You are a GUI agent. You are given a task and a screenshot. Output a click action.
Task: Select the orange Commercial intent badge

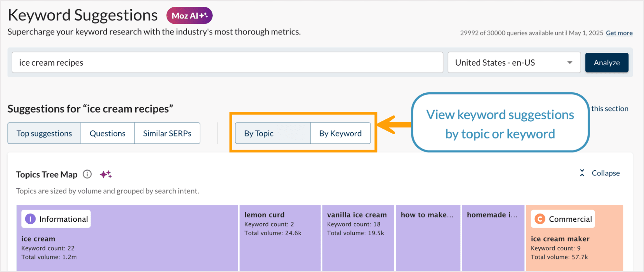(x=562, y=219)
